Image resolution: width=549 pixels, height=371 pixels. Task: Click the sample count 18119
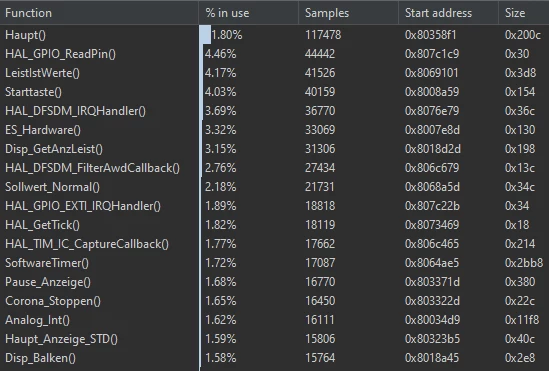click(x=320, y=225)
